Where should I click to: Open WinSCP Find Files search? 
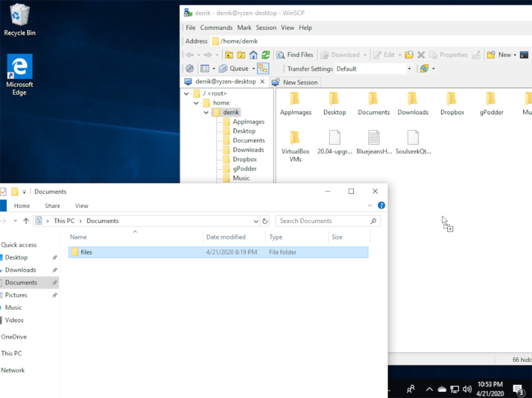click(295, 55)
